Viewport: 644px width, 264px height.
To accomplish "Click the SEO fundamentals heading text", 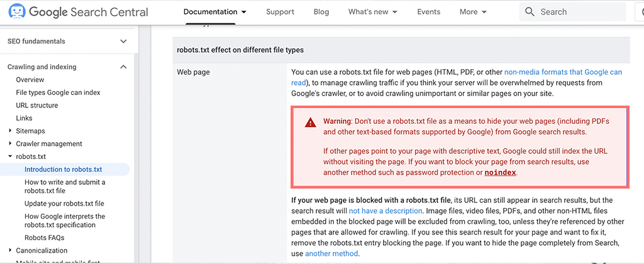I will (36, 41).
